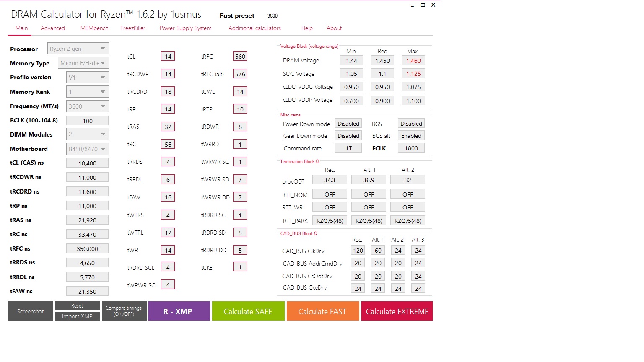Open the Motherboard B450/X470 dropdown
The width and height of the screenshot is (644, 362).
(x=88, y=149)
